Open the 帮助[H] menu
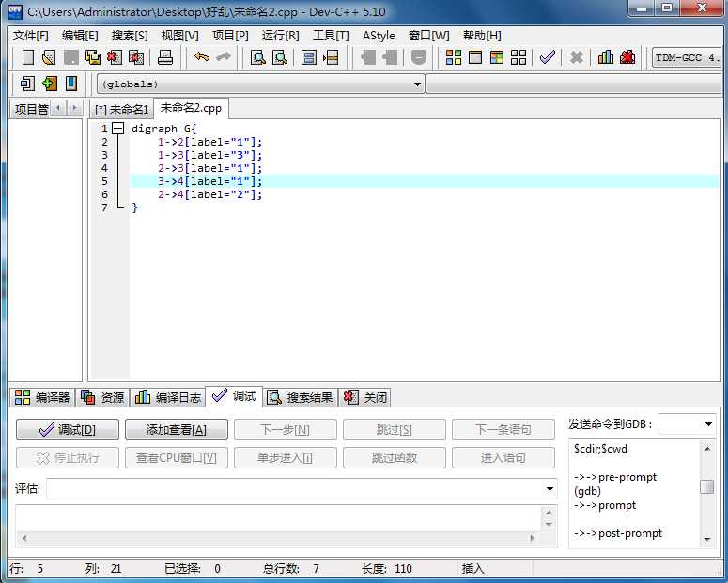The height and width of the screenshot is (583, 728). click(x=482, y=36)
